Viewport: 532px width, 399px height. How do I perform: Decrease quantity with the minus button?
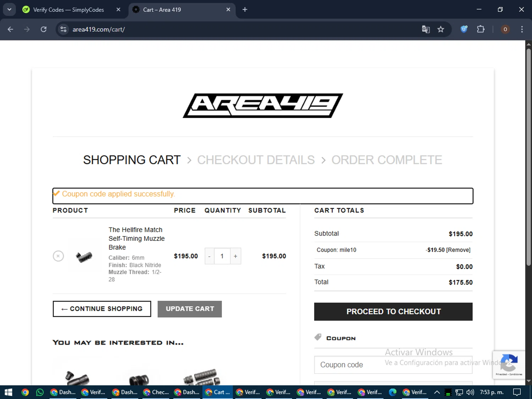click(x=209, y=256)
